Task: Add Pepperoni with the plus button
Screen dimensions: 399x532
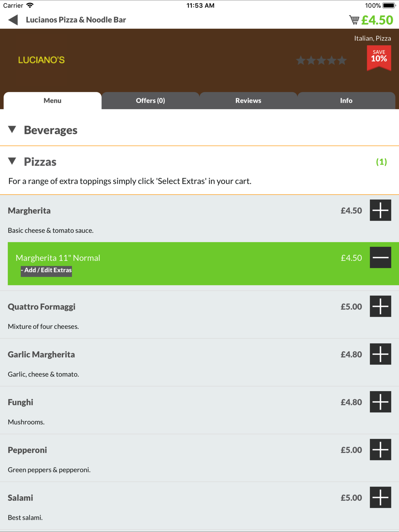Action: pyautogui.click(x=380, y=449)
